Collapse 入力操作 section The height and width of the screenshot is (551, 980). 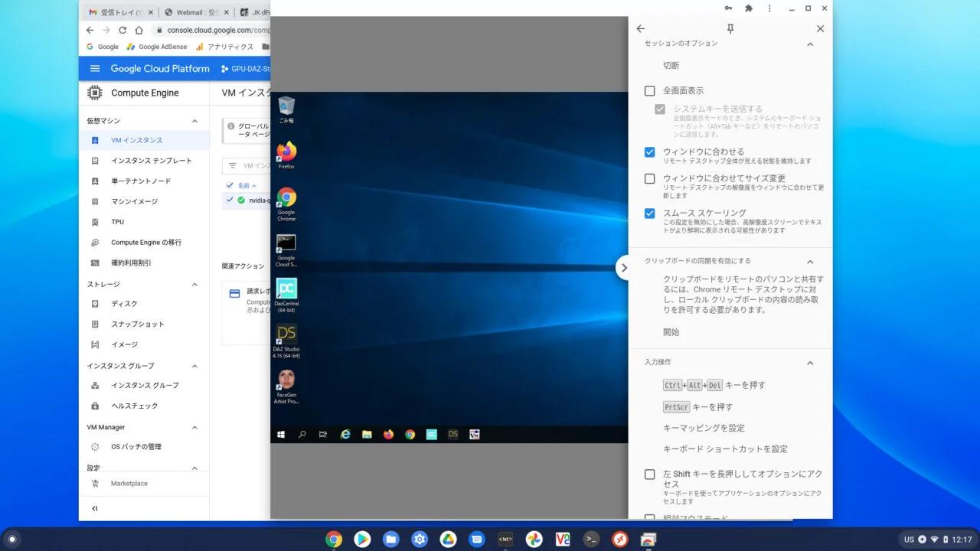810,363
